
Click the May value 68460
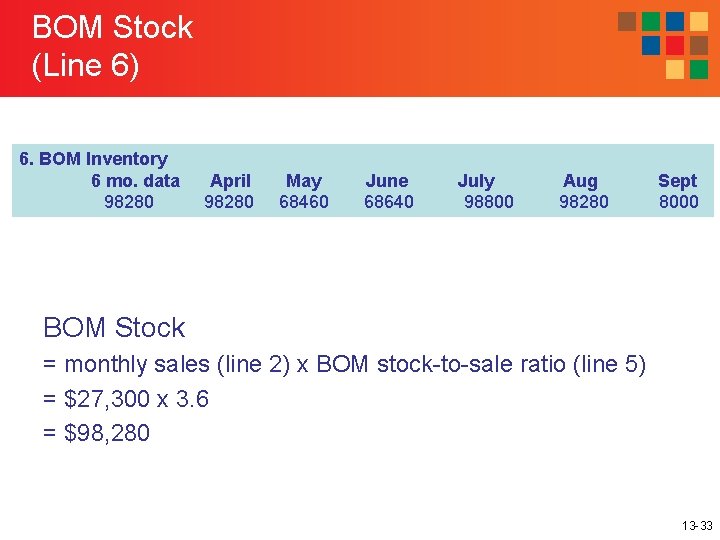click(303, 202)
